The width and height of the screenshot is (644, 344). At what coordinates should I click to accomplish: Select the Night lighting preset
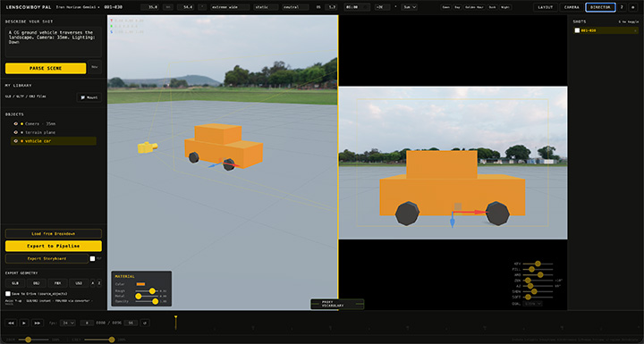[505, 7]
